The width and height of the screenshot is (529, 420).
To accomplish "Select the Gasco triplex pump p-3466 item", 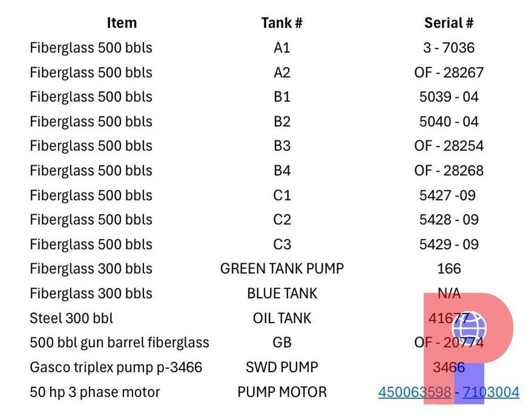I will 116,367.
